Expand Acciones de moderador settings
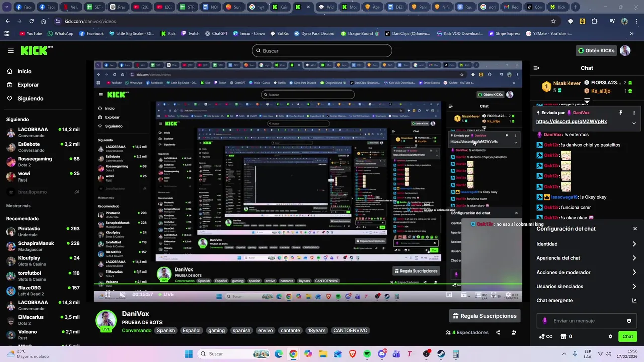The width and height of the screenshot is (644, 362). point(587,272)
